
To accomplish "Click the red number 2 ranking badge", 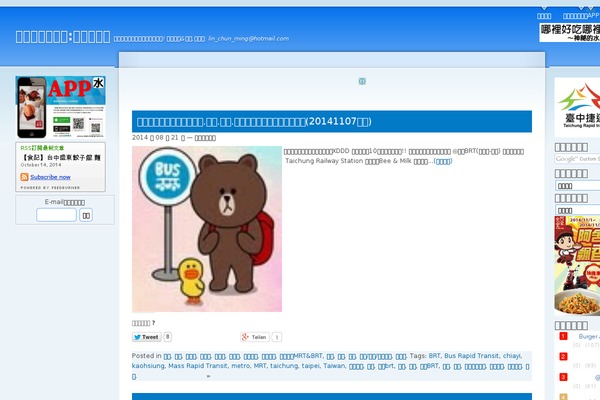I will tap(563, 356).
